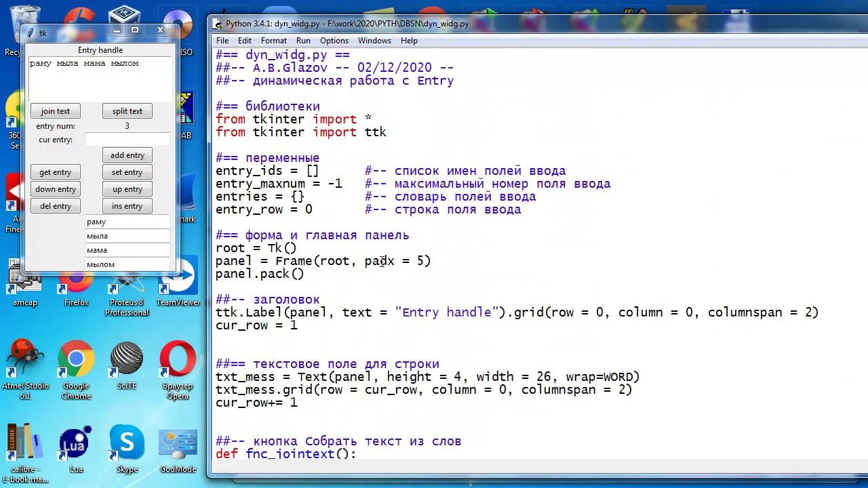
Task: Click the entry field containing мама
Action: tap(127, 250)
